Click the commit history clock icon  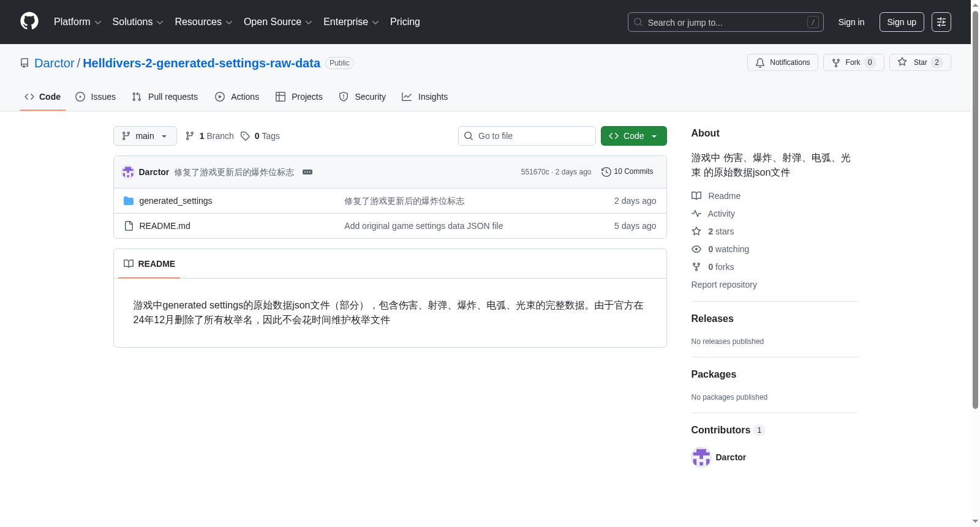(606, 172)
